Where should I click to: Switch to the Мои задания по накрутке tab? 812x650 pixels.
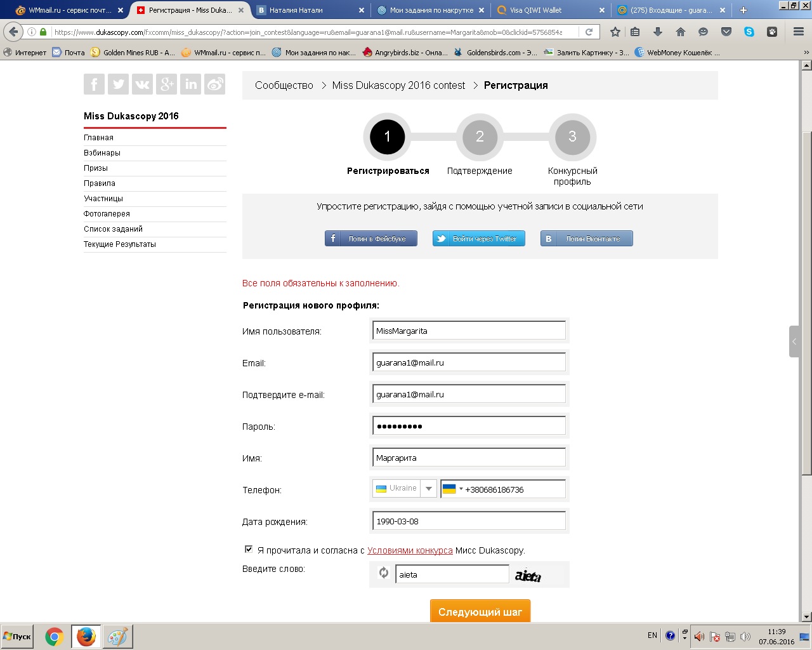click(431, 10)
